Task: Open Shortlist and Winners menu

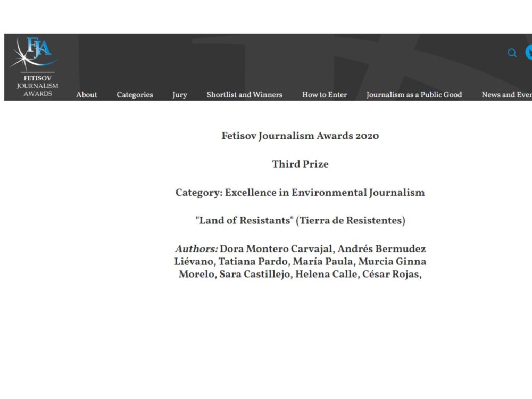Action: [x=245, y=95]
